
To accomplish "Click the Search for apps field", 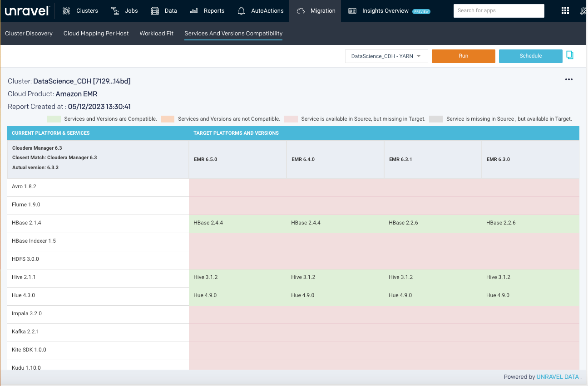I will tap(499, 11).
